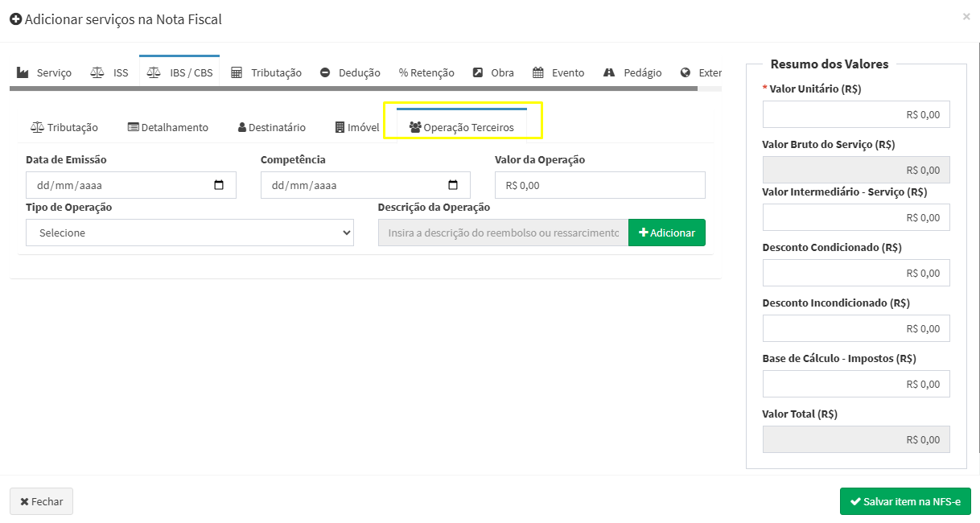
Task: Select the Pedágio tab
Action: (x=632, y=72)
